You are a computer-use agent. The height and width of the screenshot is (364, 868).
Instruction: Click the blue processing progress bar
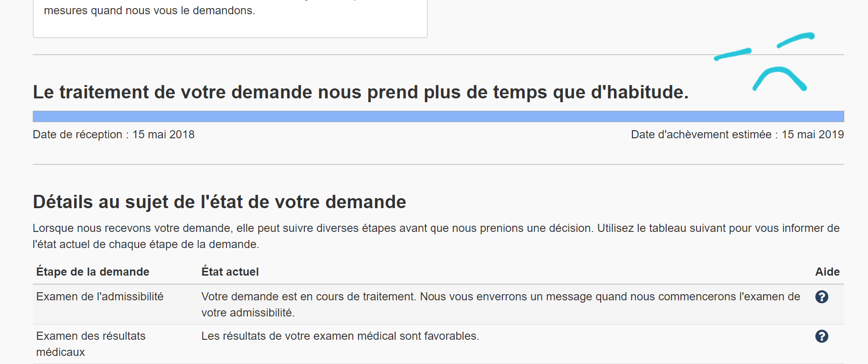438,116
